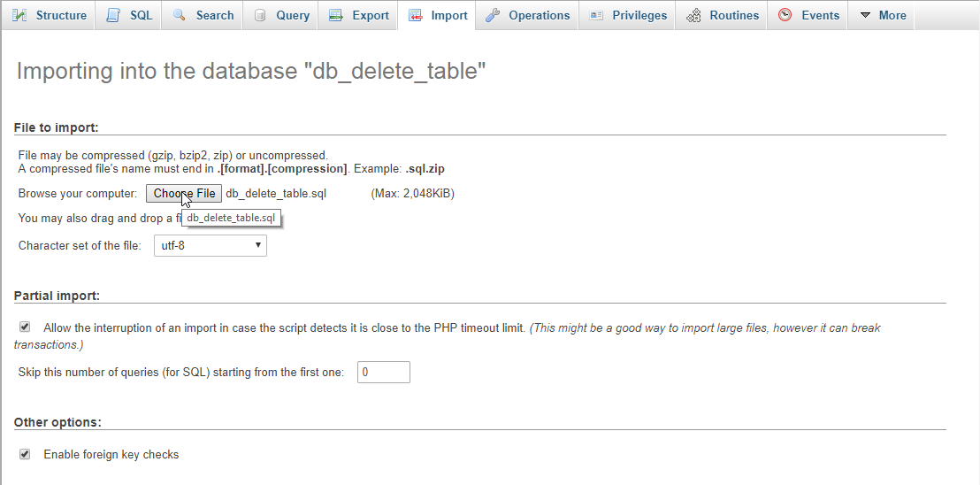This screenshot has width=980, height=485.
Task: Open the character set utf-8 dropdown
Action: point(211,246)
